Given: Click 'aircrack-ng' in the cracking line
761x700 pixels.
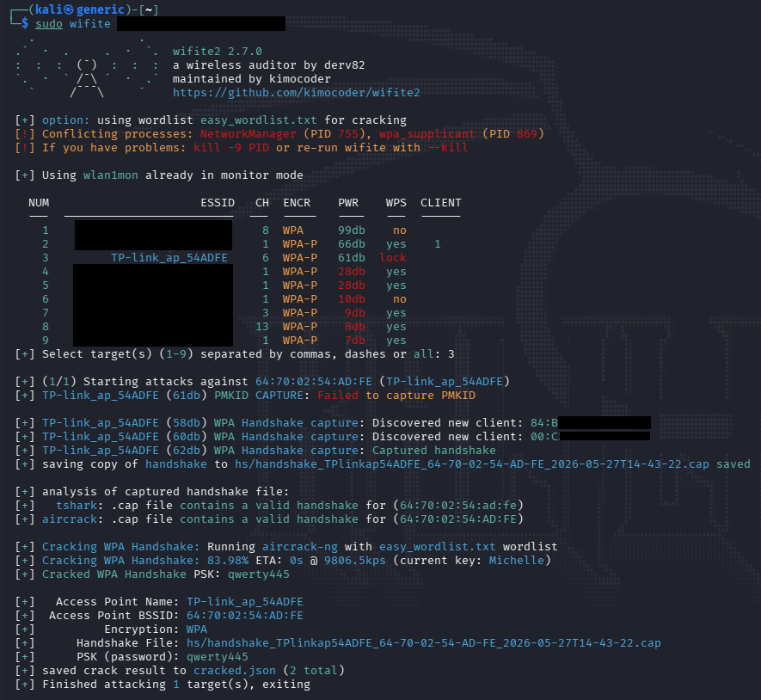Looking at the screenshot, I should point(300,547).
